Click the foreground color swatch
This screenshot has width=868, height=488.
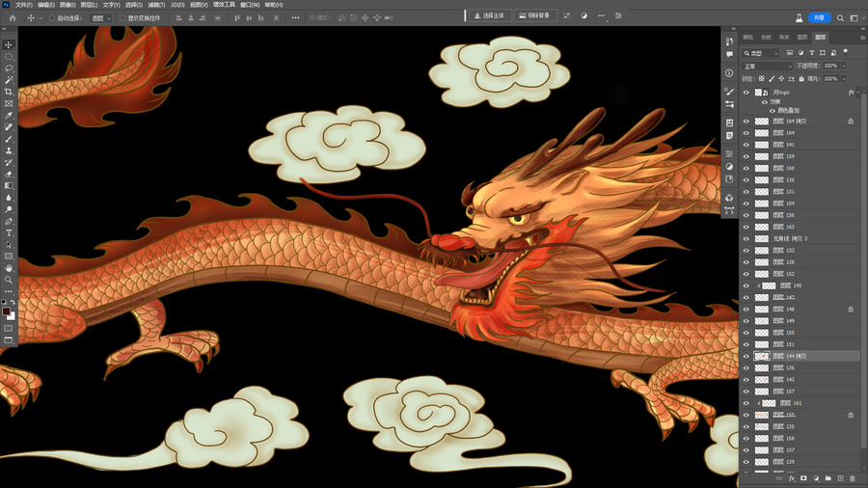(6, 312)
